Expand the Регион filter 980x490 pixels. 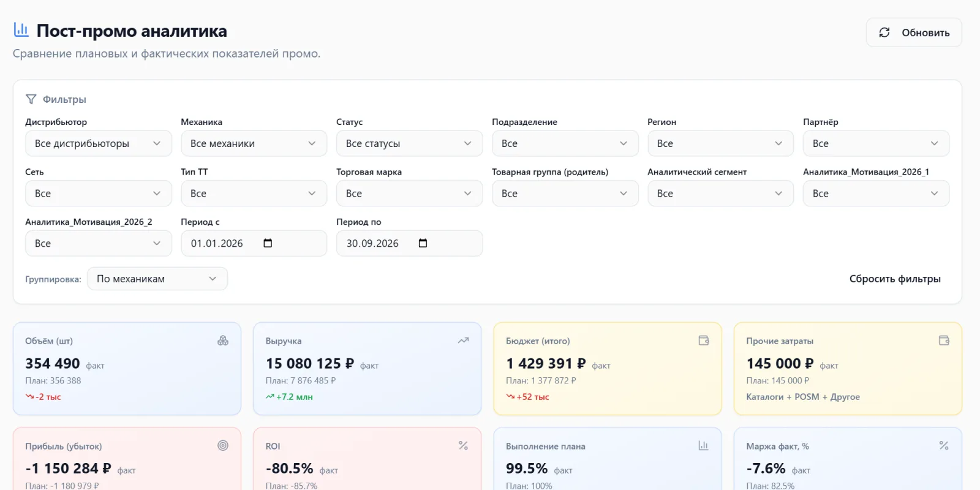coord(720,143)
